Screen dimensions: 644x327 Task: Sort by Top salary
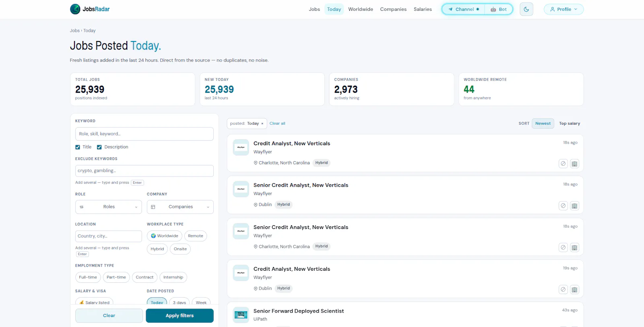[569, 123]
